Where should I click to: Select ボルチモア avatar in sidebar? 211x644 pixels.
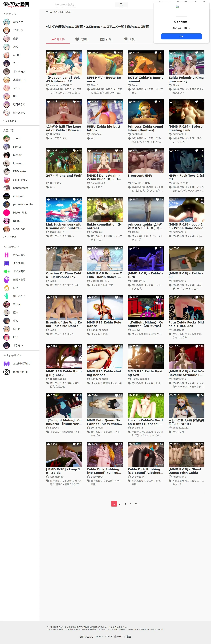coord(7,72)
